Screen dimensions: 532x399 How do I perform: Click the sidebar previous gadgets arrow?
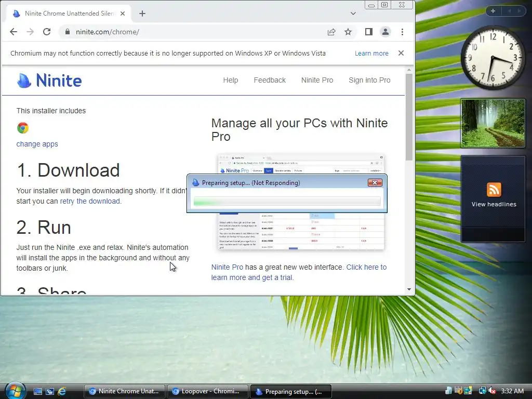(x=509, y=11)
